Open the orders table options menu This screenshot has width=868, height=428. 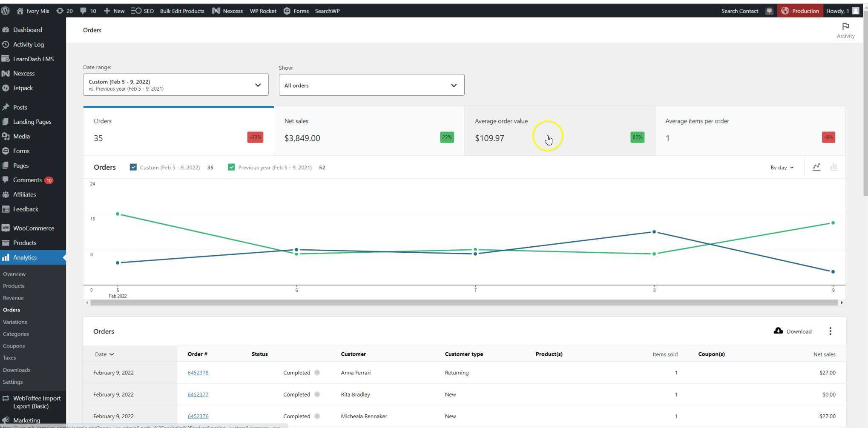click(x=830, y=331)
